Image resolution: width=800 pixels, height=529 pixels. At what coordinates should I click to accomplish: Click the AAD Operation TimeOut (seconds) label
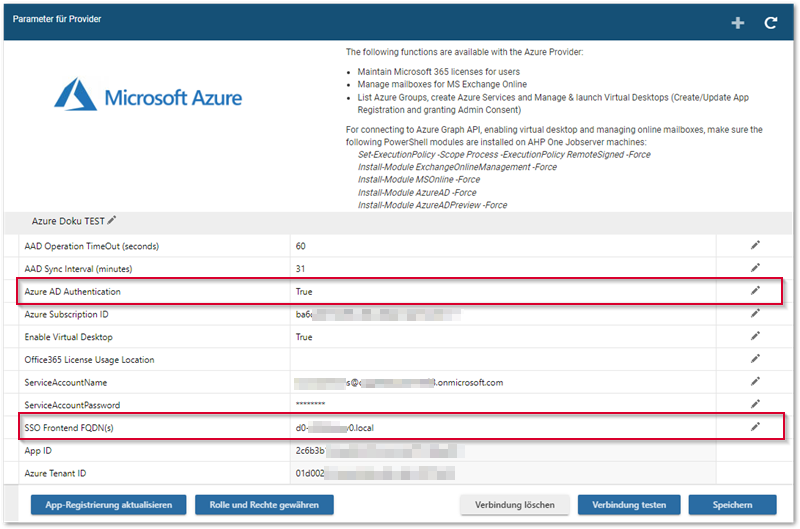[x=92, y=246]
